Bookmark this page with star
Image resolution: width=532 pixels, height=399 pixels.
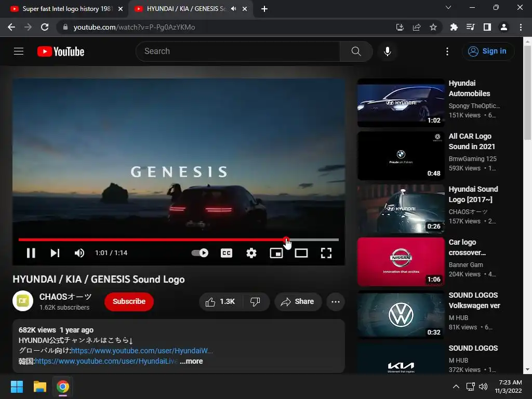pos(433,27)
